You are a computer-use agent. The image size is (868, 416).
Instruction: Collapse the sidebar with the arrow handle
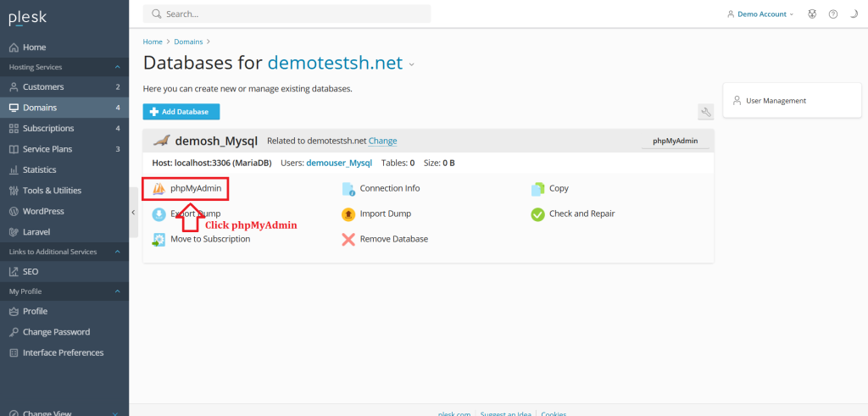coord(133,213)
